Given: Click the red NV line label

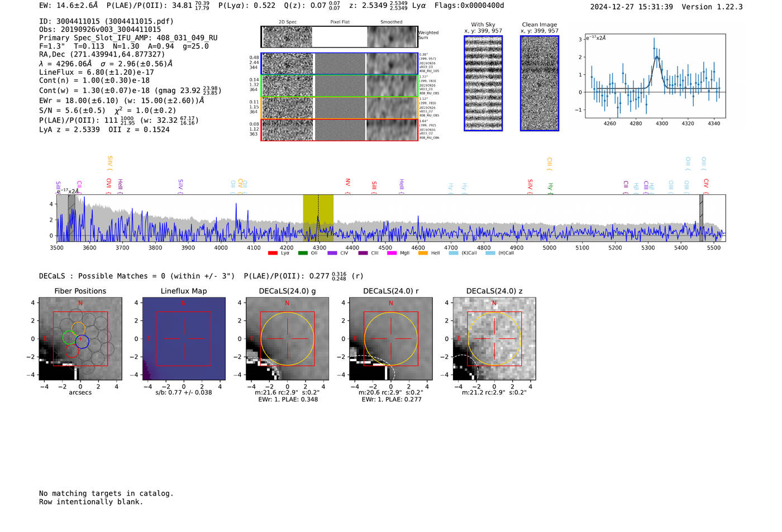Looking at the screenshot, I should click(x=347, y=183).
